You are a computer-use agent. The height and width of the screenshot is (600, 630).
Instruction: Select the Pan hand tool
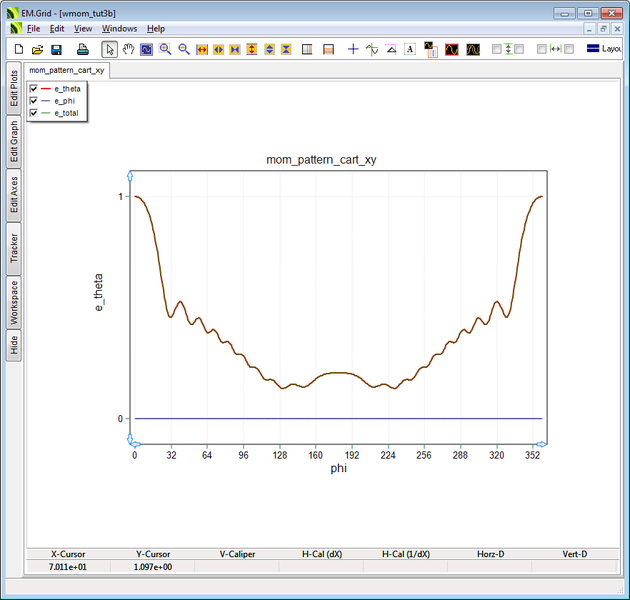128,49
